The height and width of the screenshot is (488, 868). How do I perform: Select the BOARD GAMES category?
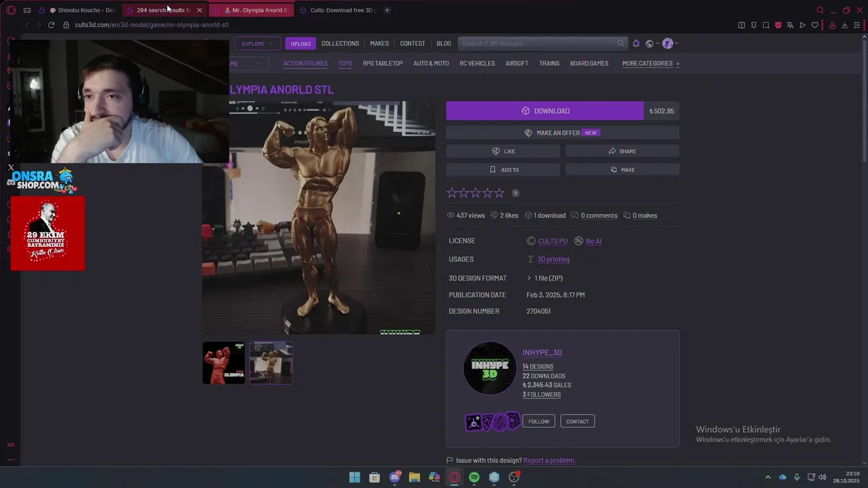coord(589,63)
